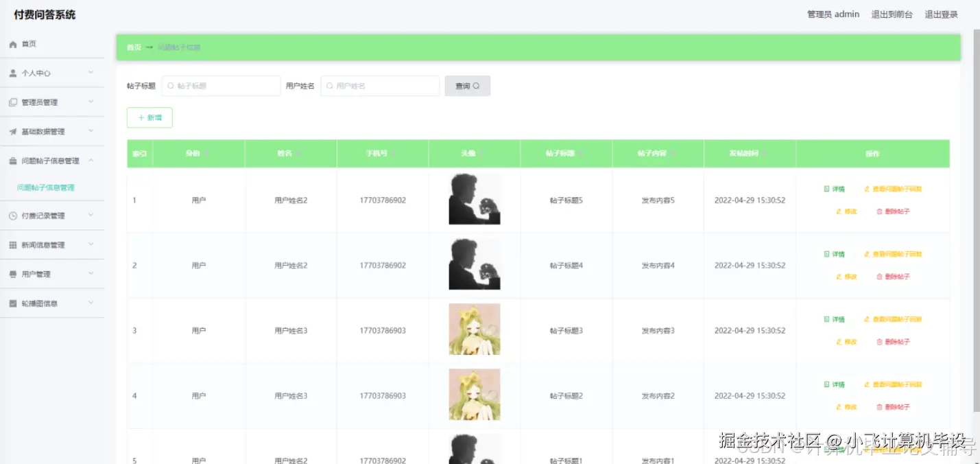Click 用户姓名2 in the 帖子标题4 row
Screen dimensions: 980x464
tap(291, 266)
